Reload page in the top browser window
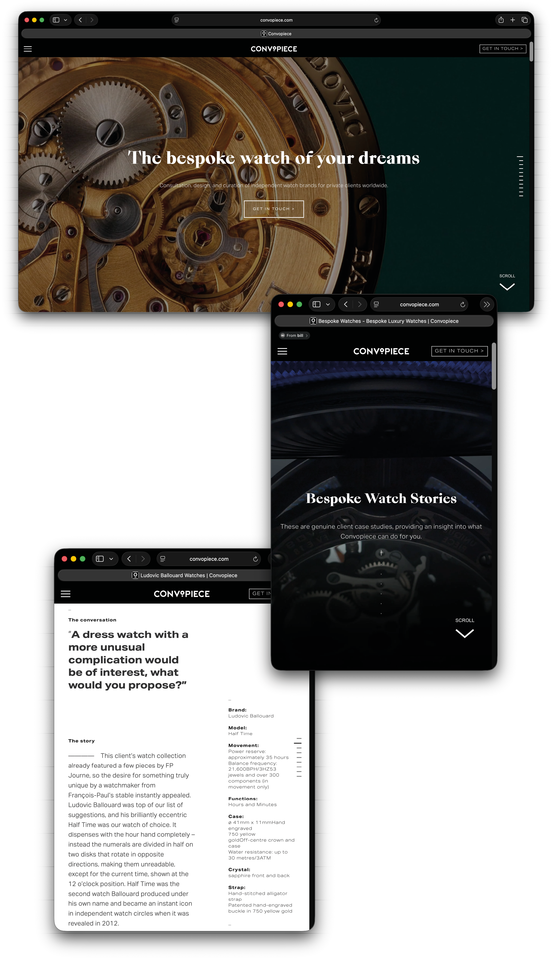 [376, 20]
